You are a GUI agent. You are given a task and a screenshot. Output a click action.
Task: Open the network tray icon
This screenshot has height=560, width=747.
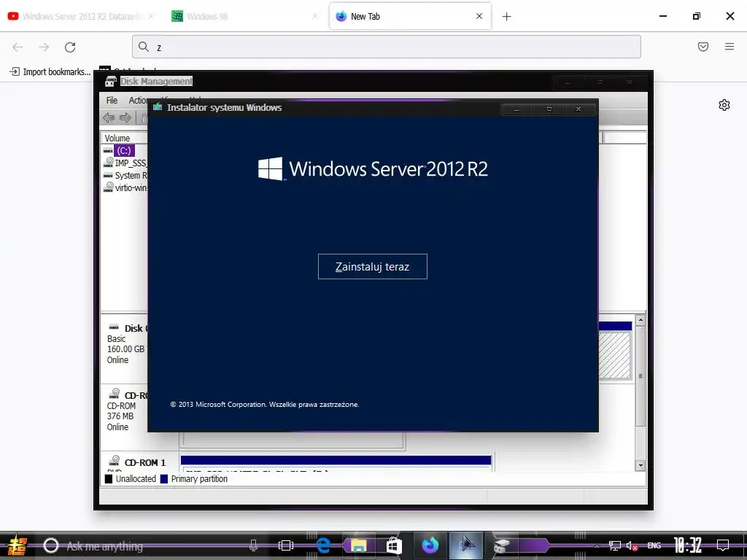pyautogui.click(x=614, y=545)
